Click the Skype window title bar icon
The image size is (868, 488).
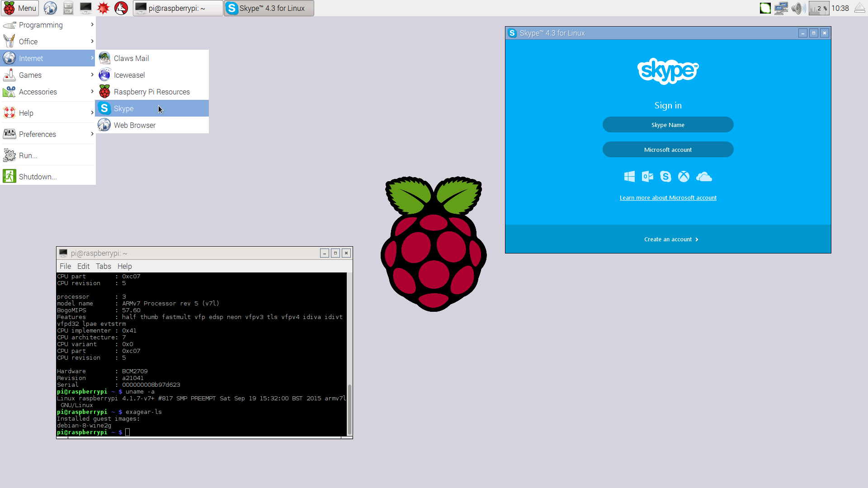pos(512,33)
